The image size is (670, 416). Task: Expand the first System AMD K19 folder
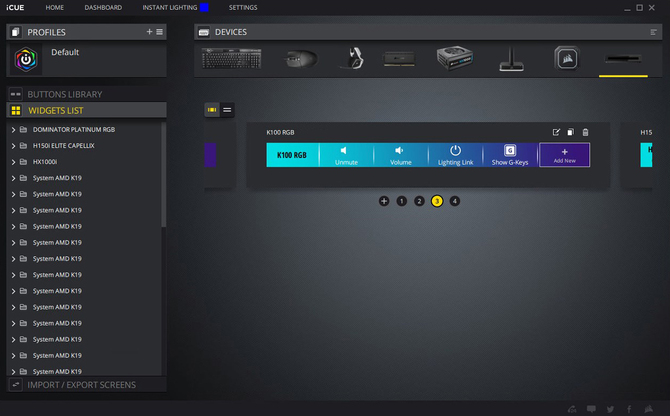[x=13, y=178]
